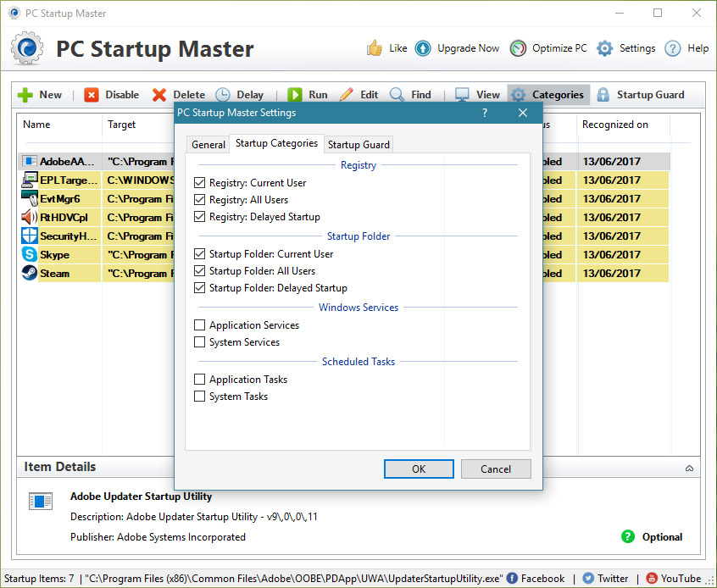Viewport: 717px width, 588px height.
Task: Open the Facebook link in status bar
Action: click(x=536, y=579)
